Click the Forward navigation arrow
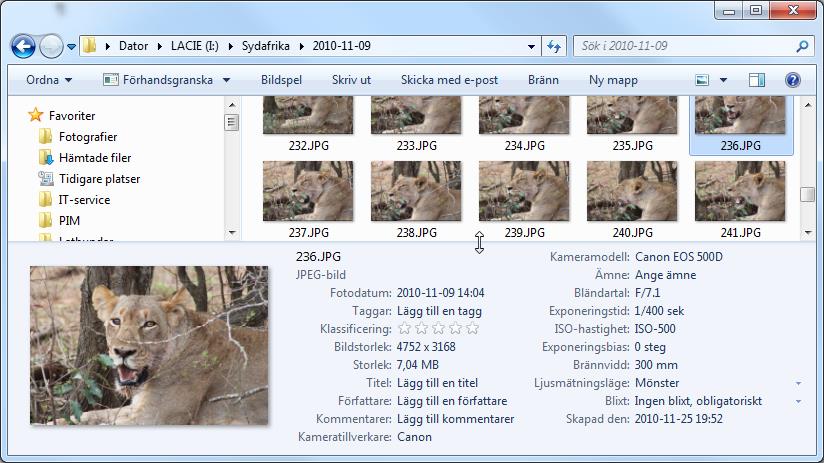This screenshot has width=824, height=463. 51,46
